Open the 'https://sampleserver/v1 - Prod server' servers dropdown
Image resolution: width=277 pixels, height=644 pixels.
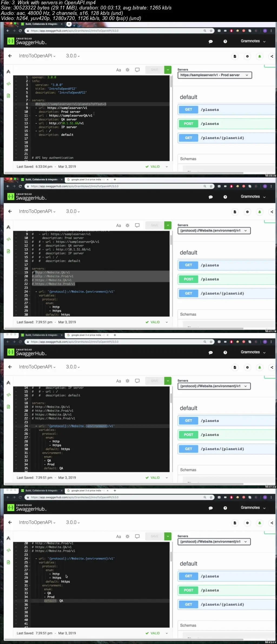pos(215,75)
